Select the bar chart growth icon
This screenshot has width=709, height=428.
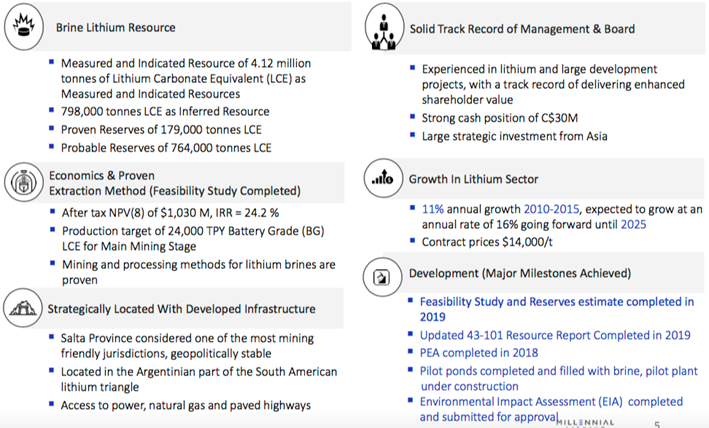(x=382, y=181)
